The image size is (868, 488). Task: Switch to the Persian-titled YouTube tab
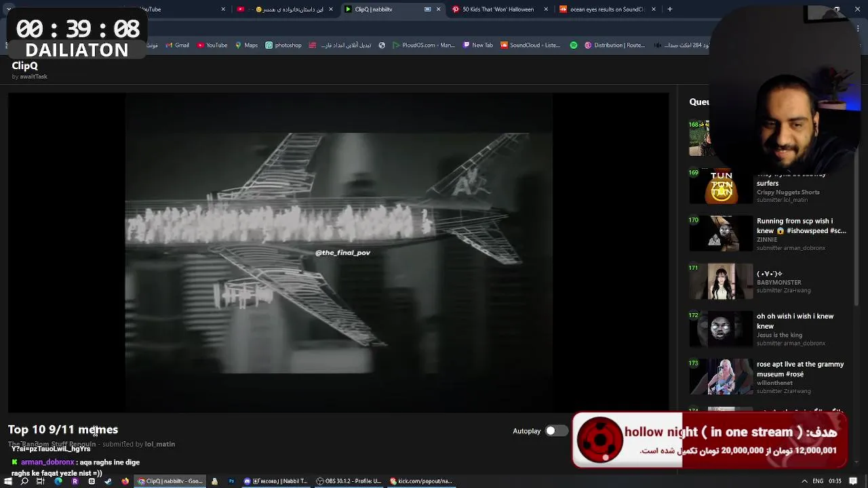(x=285, y=9)
